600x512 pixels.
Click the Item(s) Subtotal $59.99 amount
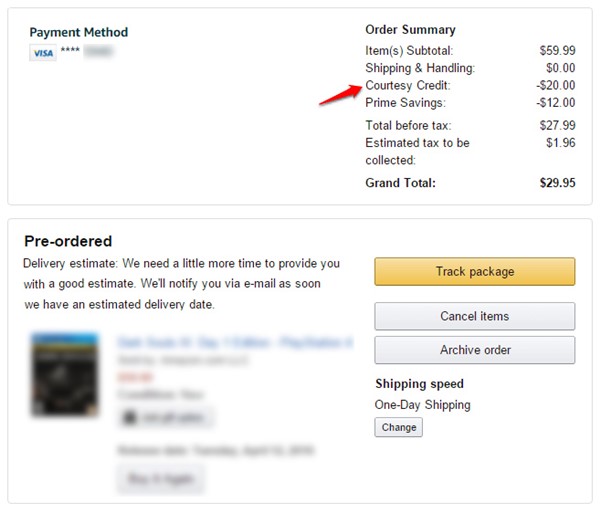point(557,50)
